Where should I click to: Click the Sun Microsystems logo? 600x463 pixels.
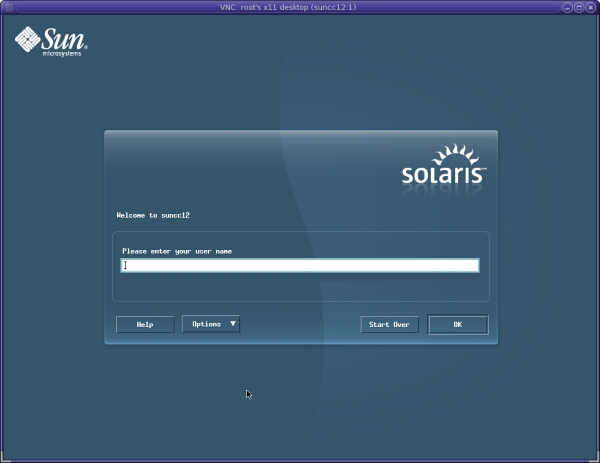point(51,42)
